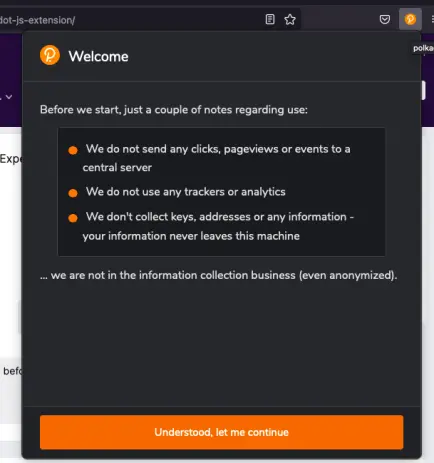
Task: Open the polkadot{.js} extension toolbar icon
Action: (410, 19)
